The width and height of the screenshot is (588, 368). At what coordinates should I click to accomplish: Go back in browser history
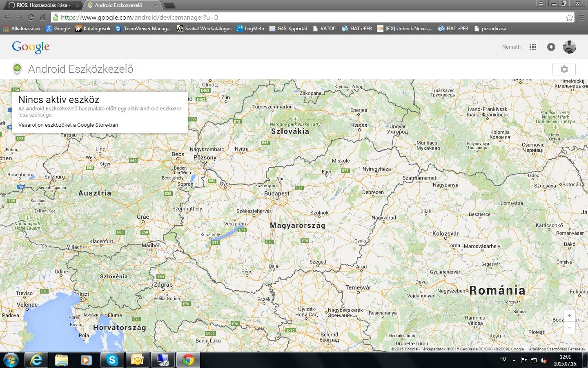click(7, 18)
